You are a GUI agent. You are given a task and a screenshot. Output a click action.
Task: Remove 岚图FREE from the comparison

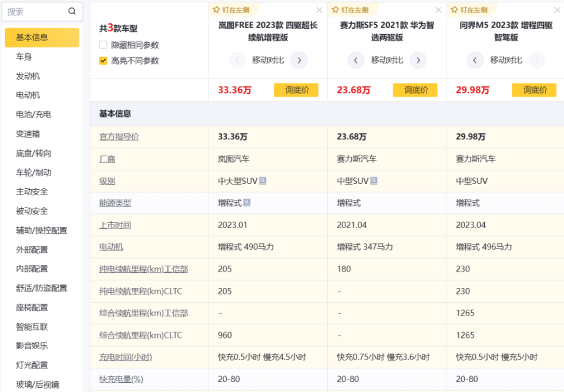click(x=319, y=10)
